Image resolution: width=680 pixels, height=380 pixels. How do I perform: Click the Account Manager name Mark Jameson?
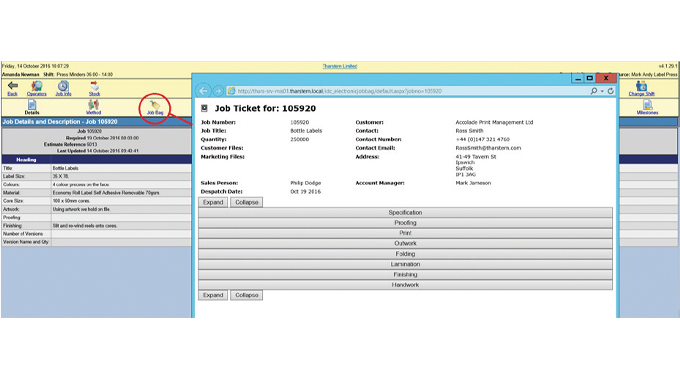(473, 183)
